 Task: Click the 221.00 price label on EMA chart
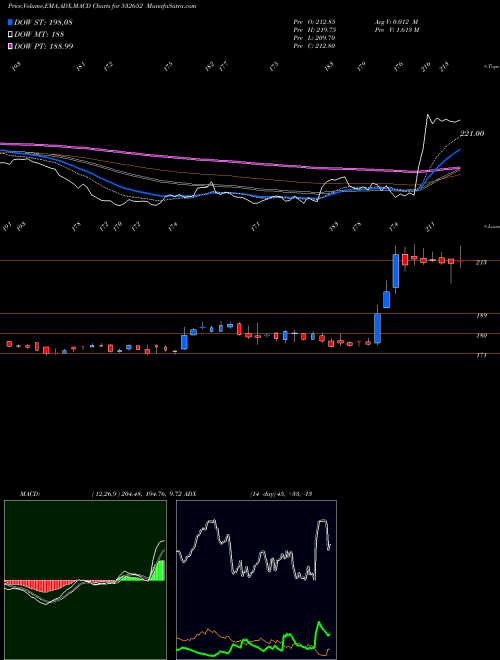pos(472,133)
